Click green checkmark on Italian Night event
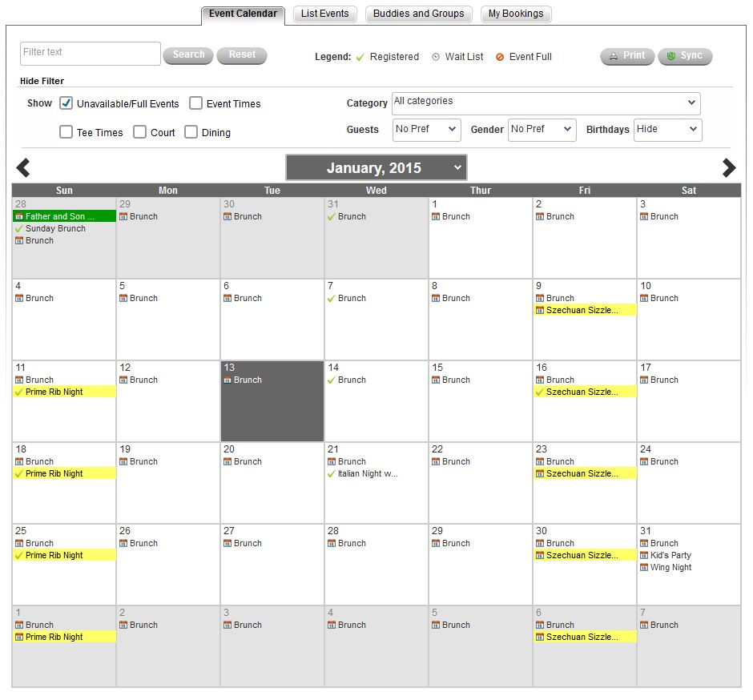 click(x=332, y=474)
